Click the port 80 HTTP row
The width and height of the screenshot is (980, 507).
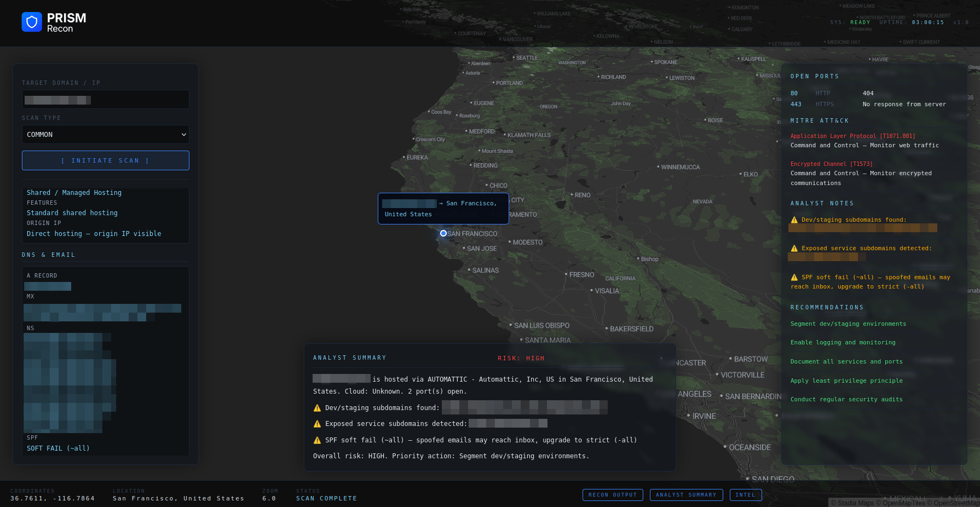tap(874, 94)
